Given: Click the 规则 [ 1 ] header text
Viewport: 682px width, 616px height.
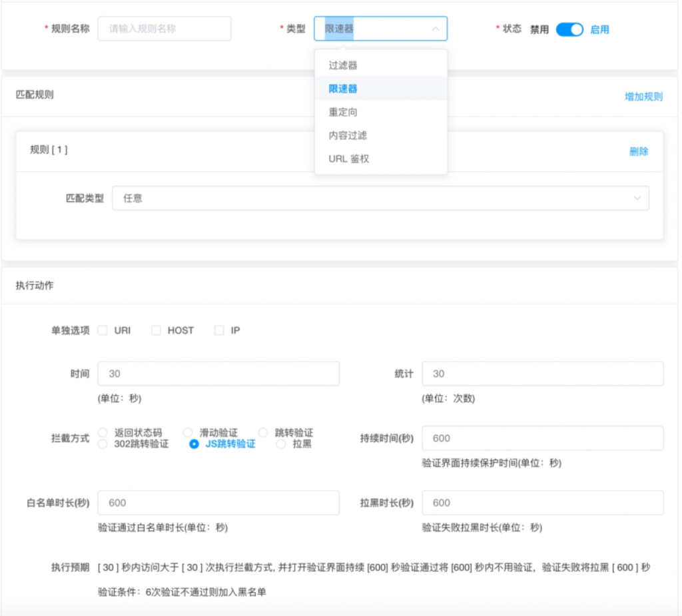Looking at the screenshot, I should click(49, 150).
